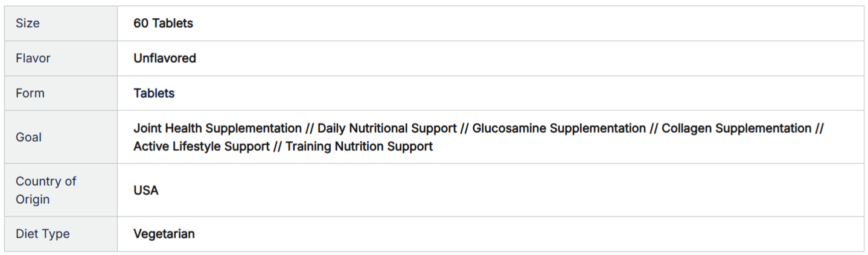This screenshot has width=868, height=255.
Task: Select the 'Unflavored' value text
Action: point(165,58)
